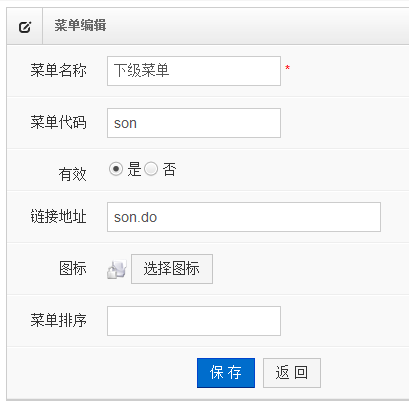
Task: Click the 有效 field label
Action: [x=73, y=174]
